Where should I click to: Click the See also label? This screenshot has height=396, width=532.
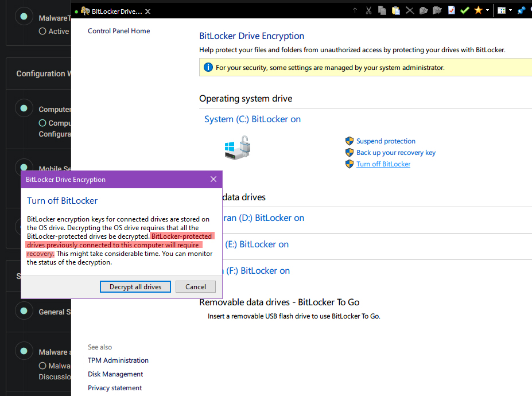click(x=100, y=347)
